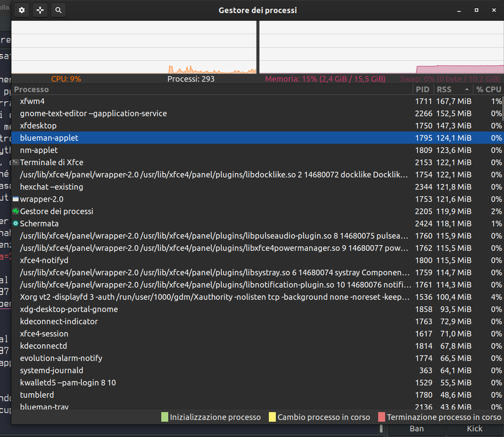Click the process list vertical scrollbar
Viewport: 504px width, 437px height.
point(503,109)
